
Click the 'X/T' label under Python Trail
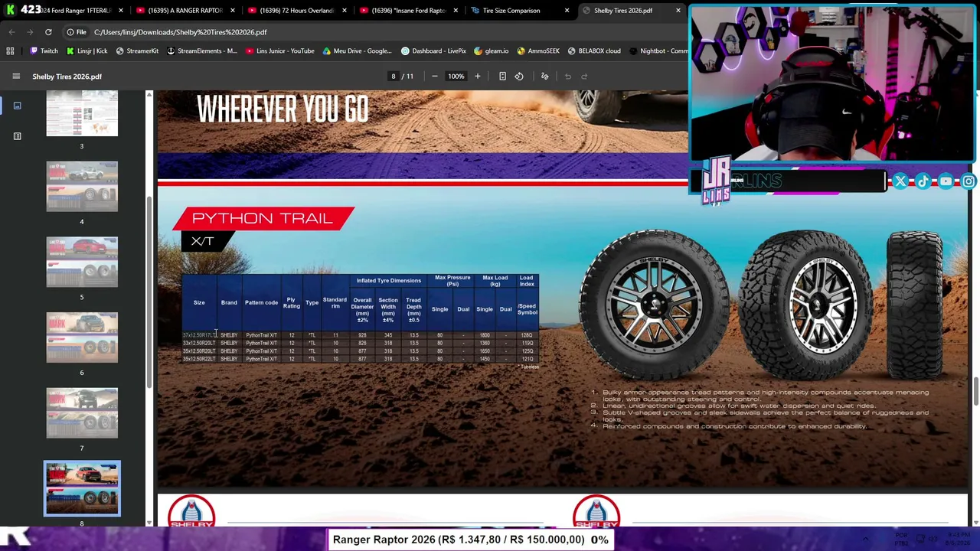[x=202, y=242]
